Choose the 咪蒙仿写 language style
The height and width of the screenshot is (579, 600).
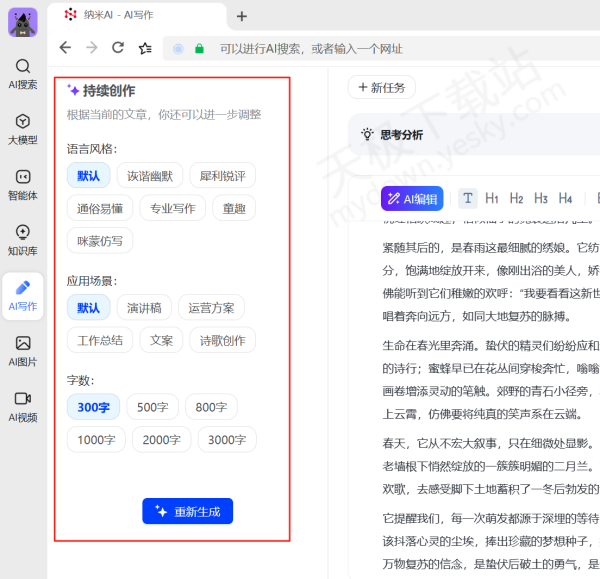tap(100, 241)
